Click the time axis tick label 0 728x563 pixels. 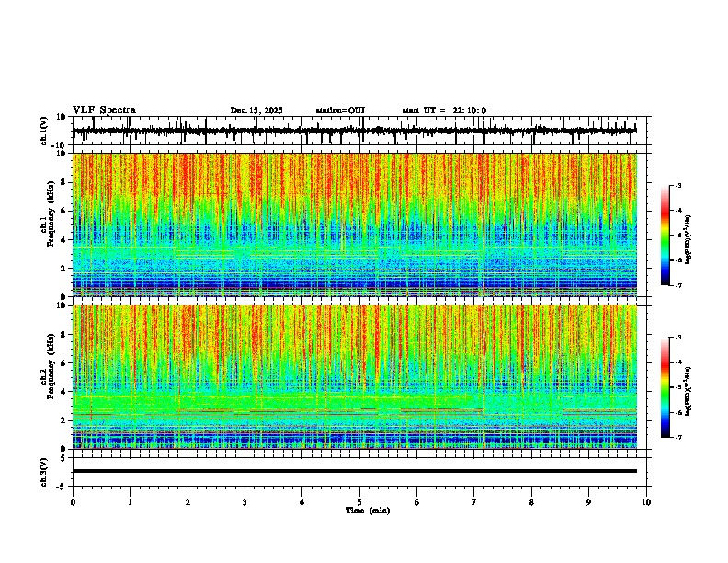[73, 502]
